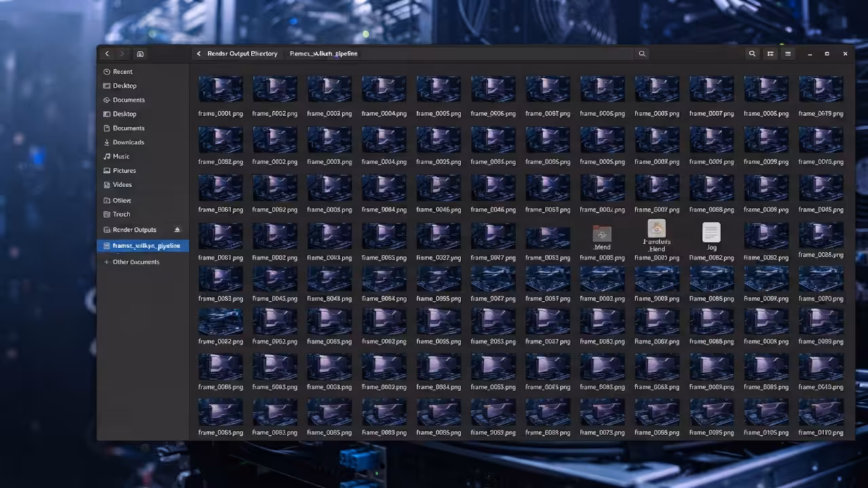Viewport: 868px width, 488px height.
Task: Maximize the file manager window
Action: pos(827,54)
